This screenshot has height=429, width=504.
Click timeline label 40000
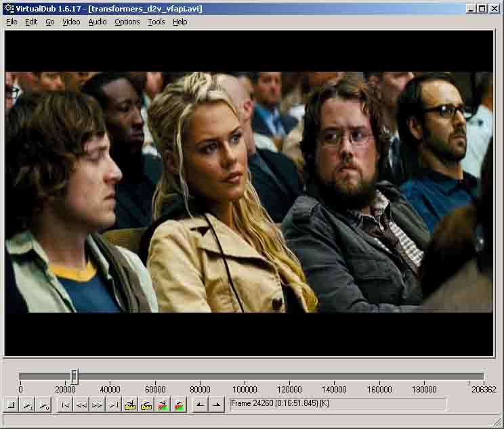coord(110,390)
